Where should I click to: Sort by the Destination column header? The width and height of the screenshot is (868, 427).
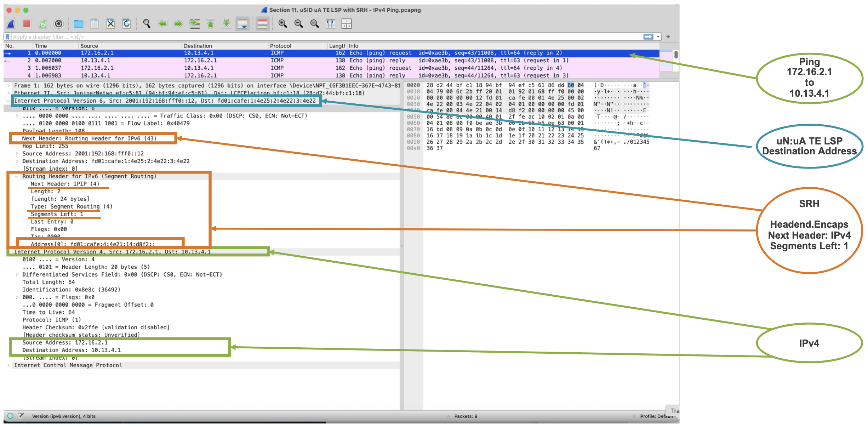tap(225, 46)
